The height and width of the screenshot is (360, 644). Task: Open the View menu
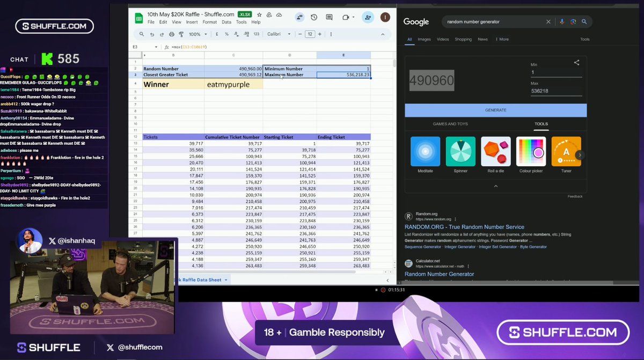177,22
